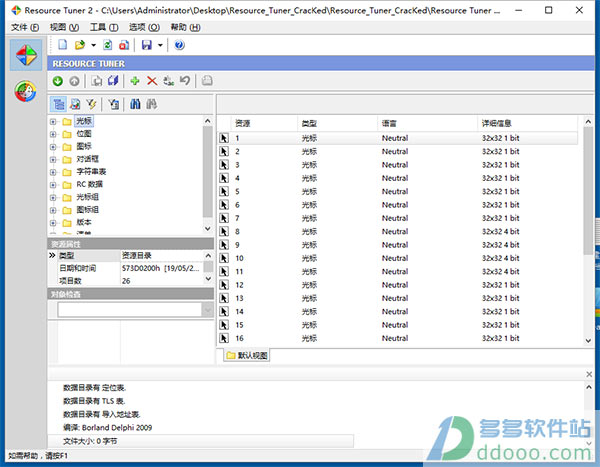Screen dimensions: 600x467
Task: Toggle the thumbnail image view icon
Action: click(75, 104)
